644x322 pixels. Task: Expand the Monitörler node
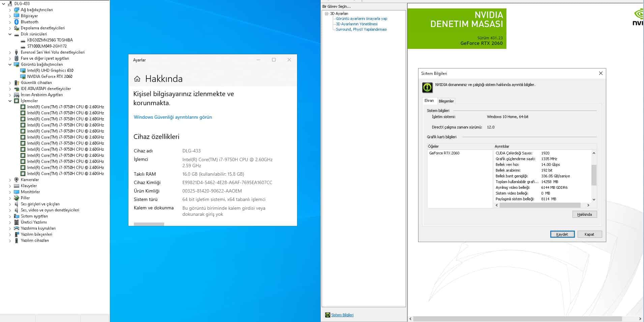pyautogui.click(x=10, y=192)
